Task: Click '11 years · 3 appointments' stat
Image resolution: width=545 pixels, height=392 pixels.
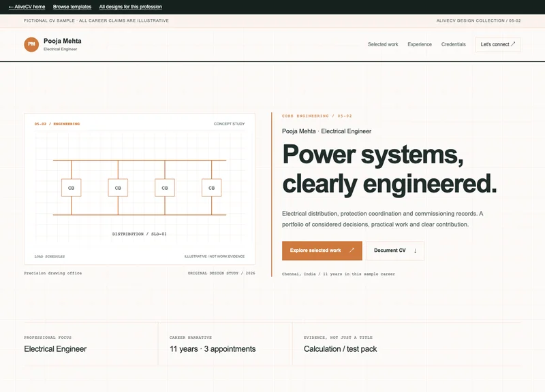Action: [x=213, y=349]
